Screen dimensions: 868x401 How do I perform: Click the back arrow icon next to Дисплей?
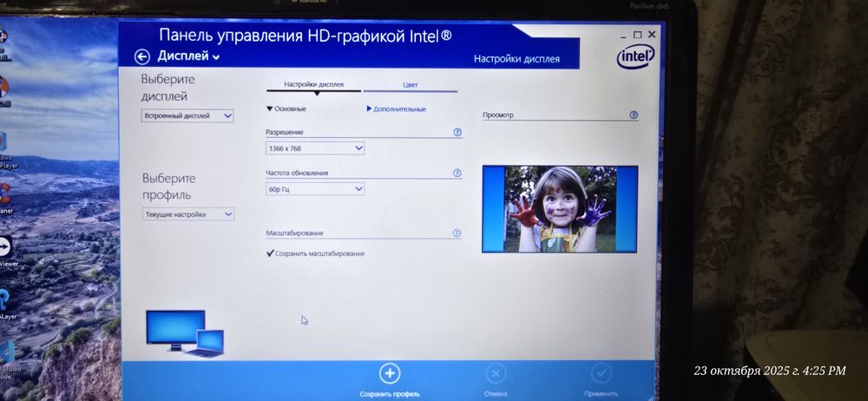[142, 56]
